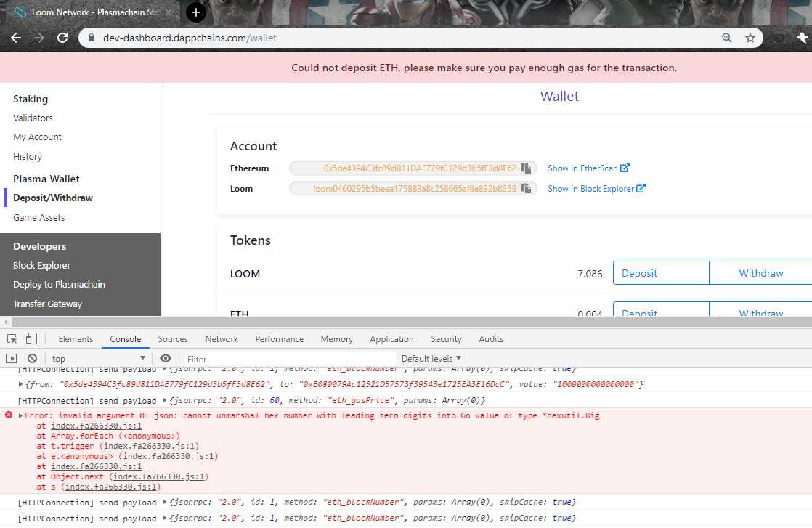Clear the console messages
This screenshot has width=812, height=528.
click(x=31, y=358)
